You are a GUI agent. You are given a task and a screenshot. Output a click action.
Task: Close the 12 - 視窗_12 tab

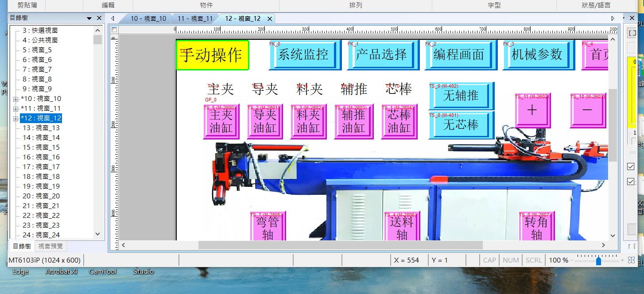click(269, 19)
